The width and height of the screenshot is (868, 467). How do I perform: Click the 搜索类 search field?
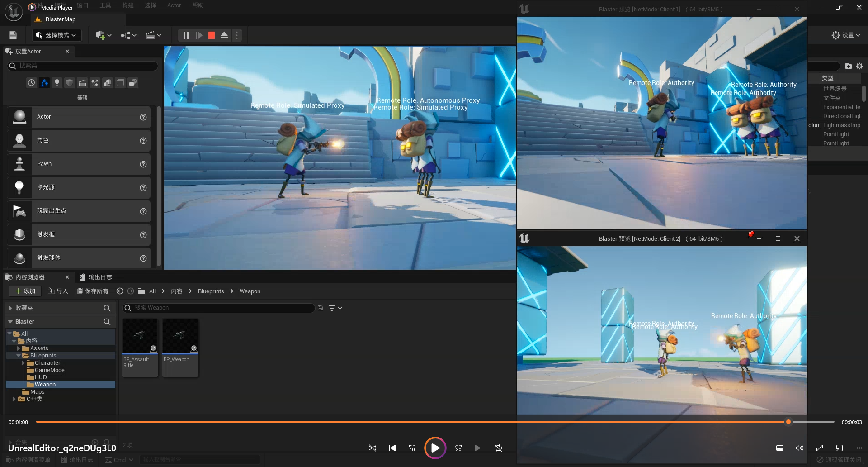(x=82, y=66)
